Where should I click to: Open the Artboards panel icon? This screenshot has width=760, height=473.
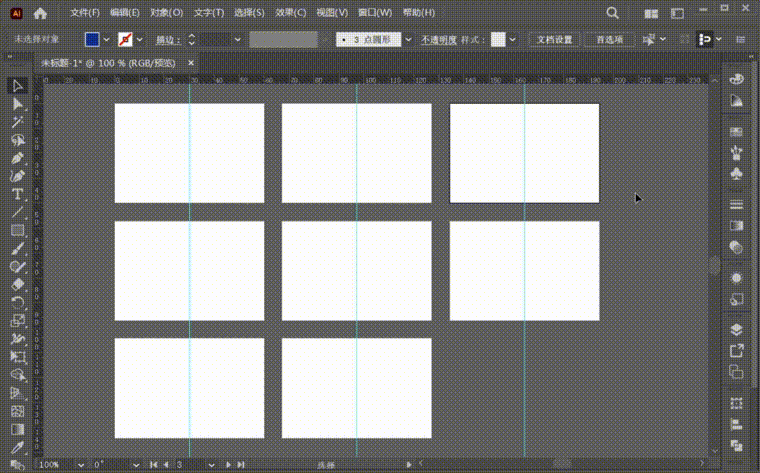coord(736,372)
